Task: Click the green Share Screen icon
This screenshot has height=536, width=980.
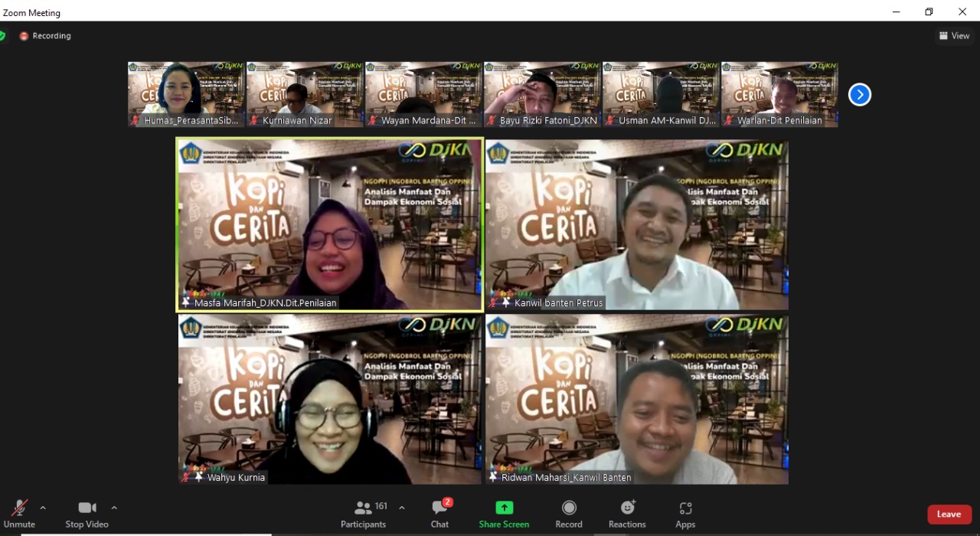Action: (x=504, y=508)
